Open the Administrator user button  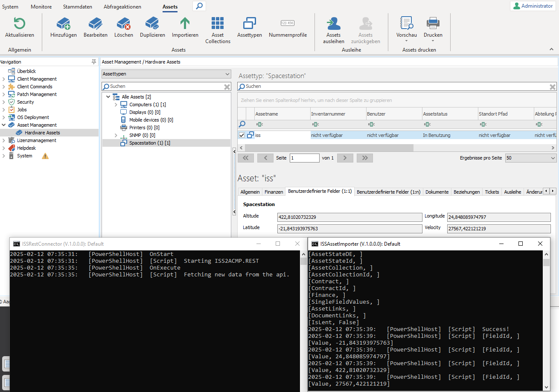point(533,6)
